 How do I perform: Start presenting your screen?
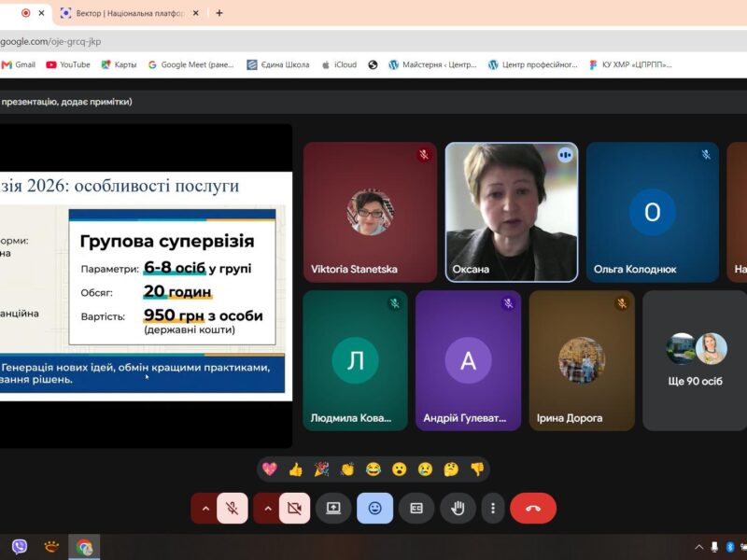point(333,508)
